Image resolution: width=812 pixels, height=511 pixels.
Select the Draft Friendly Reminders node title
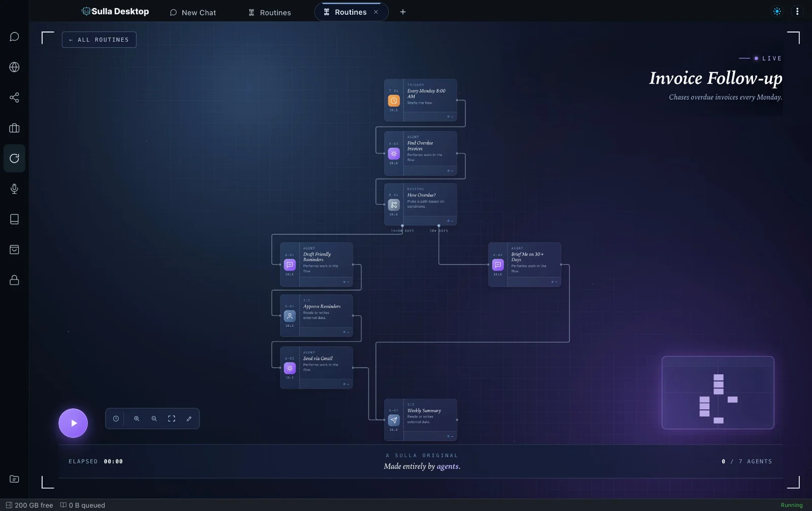point(317,257)
